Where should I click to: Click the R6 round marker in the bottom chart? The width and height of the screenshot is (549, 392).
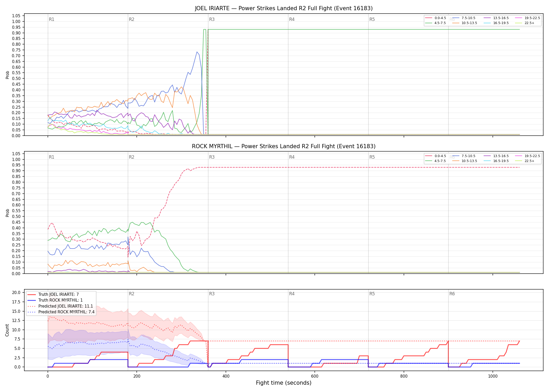tap(452, 294)
